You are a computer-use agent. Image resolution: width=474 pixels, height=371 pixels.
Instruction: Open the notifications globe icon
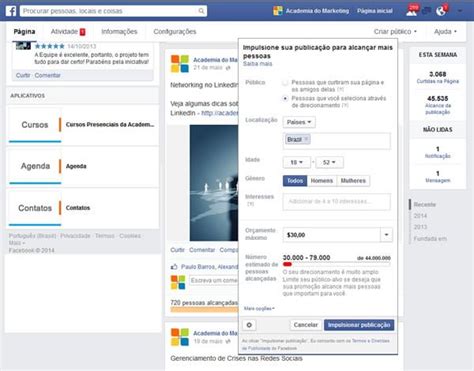coord(441,11)
